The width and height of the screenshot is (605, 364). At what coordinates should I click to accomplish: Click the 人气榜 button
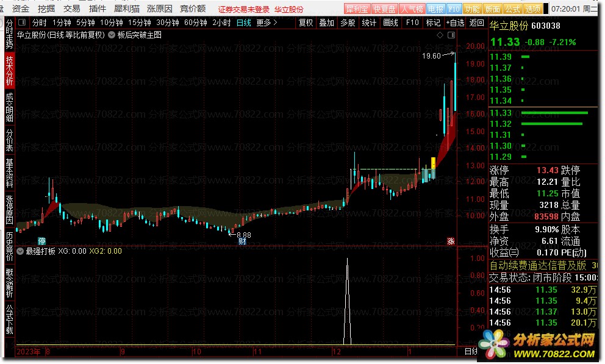[412, 9]
